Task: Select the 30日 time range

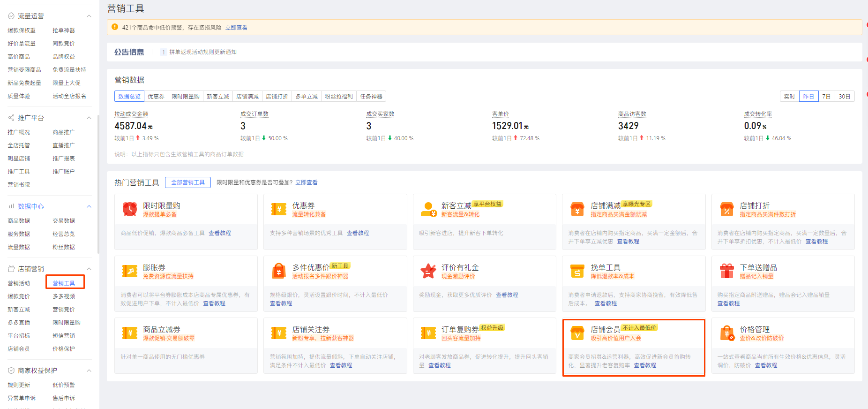Action: 844,97
